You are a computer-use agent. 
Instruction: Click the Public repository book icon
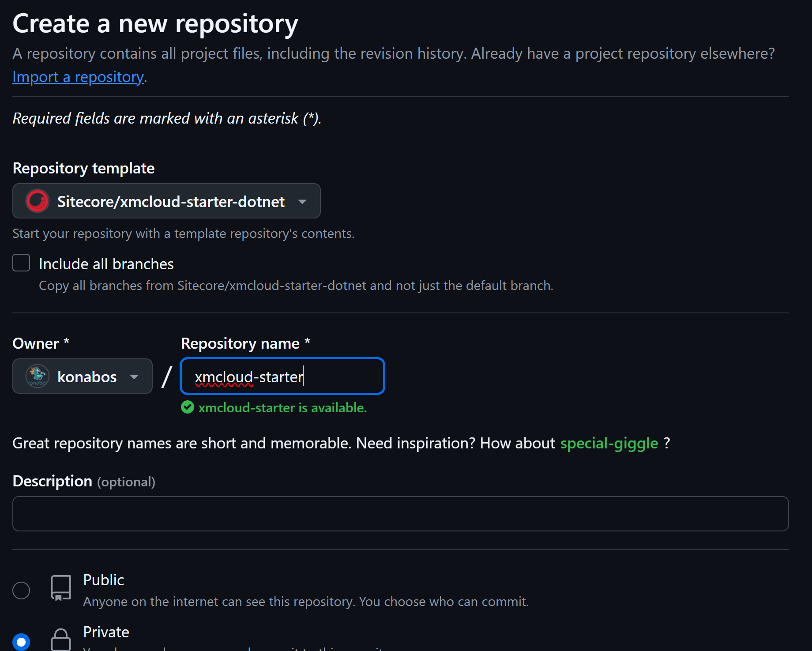pyautogui.click(x=61, y=588)
